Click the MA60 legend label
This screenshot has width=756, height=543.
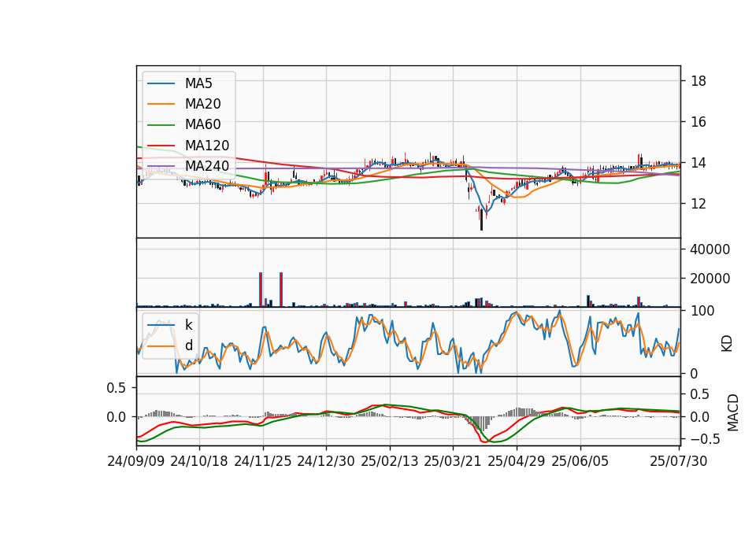(x=202, y=125)
